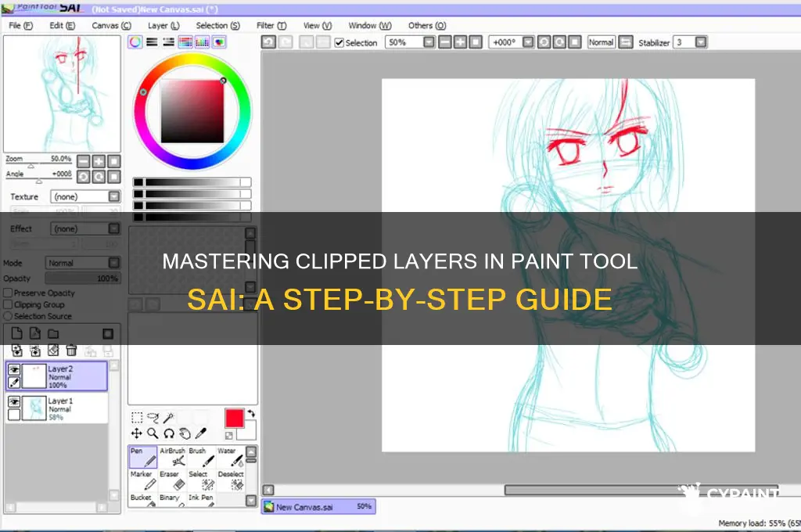Toggle the RGB slider panel icon
Viewport: 801px width, 532px height.
click(152, 42)
